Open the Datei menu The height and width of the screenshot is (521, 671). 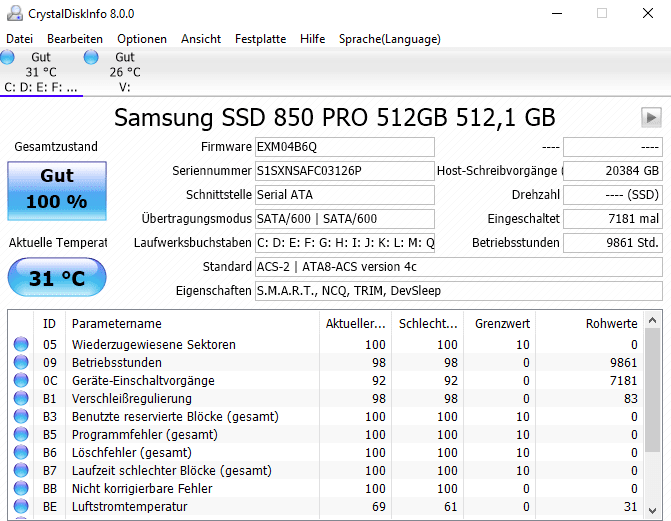[19, 39]
